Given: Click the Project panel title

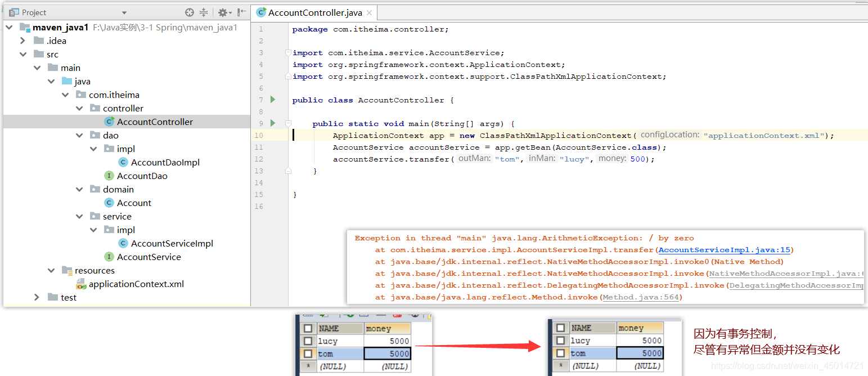Looking at the screenshot, I should pos(34,12).
